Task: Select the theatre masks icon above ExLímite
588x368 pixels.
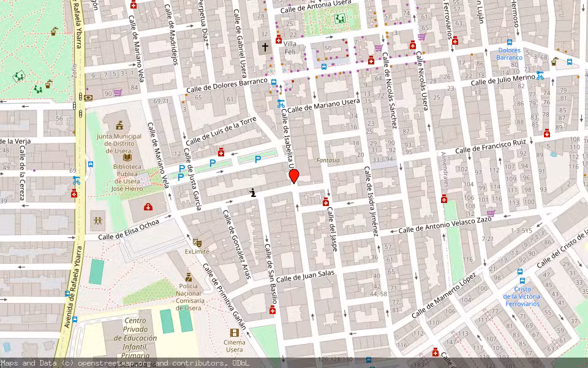Action: coord(197,243)
